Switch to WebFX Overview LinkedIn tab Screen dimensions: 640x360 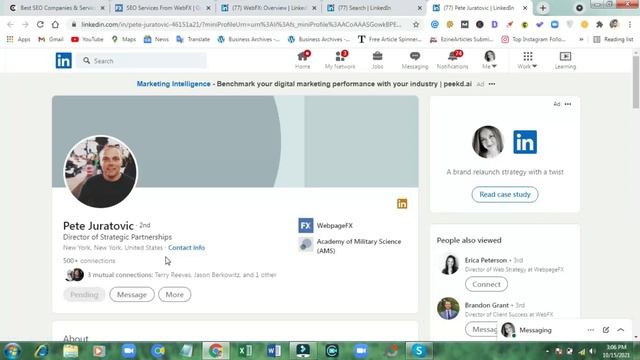[269, 8]
